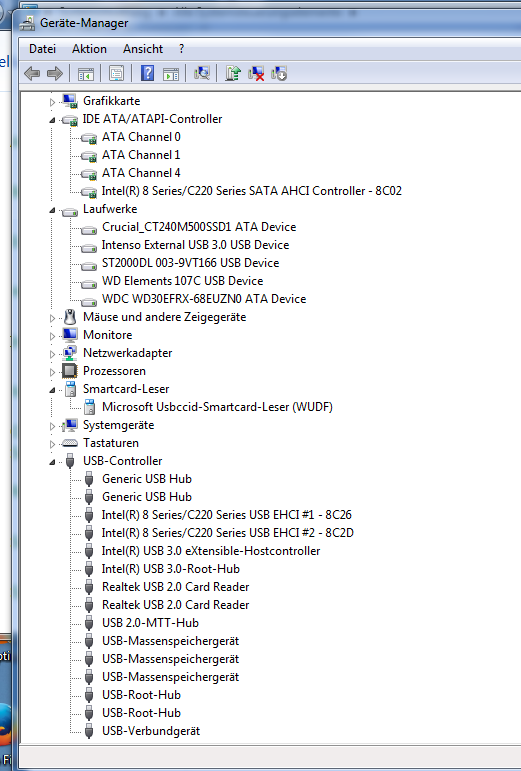Click the Monitore monitor icon
This screenshot has width=521, height=771.
(x=70, y=335)
